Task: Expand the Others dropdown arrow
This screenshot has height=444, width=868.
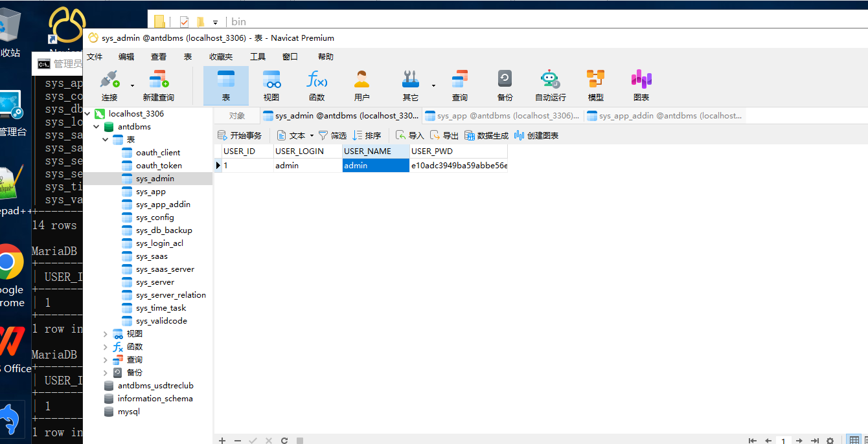Action: pos(433,85)
